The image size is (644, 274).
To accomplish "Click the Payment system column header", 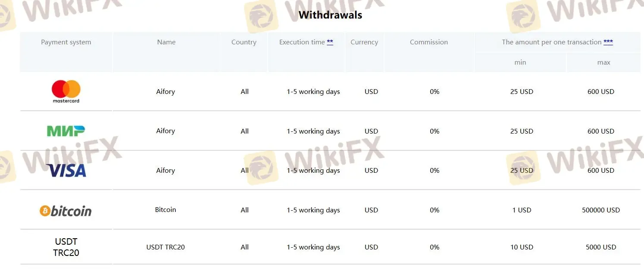I will pos(66,42).
